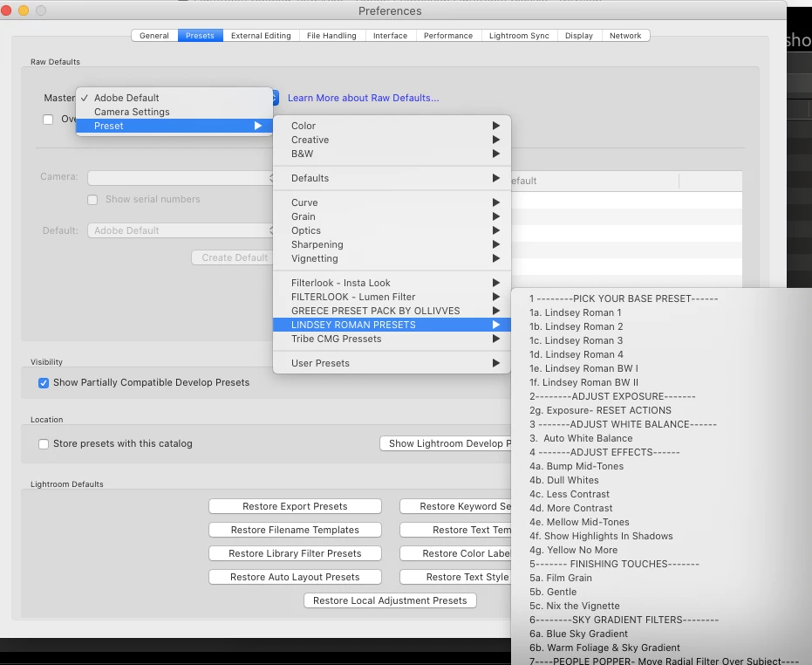Expand the B&W preset group
Viewport: 812px width, 665px height.
pos(392,154)
